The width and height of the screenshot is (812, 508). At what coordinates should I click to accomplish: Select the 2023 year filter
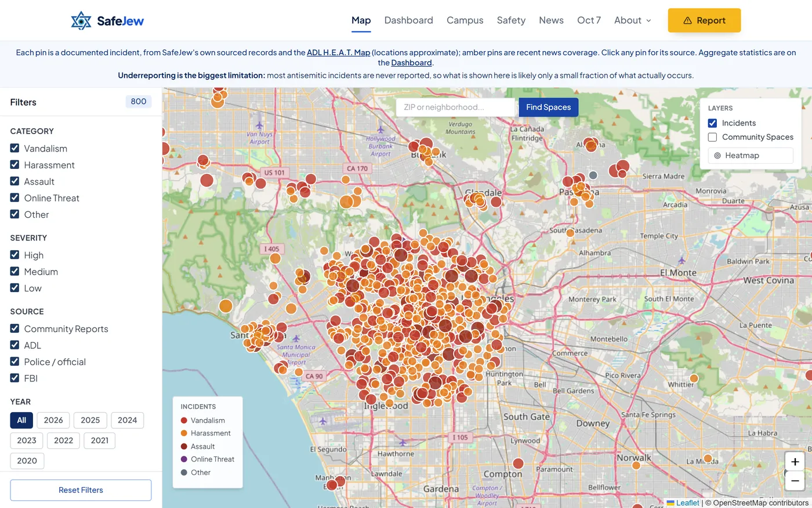pyautogui.click(x=27, y=441)
